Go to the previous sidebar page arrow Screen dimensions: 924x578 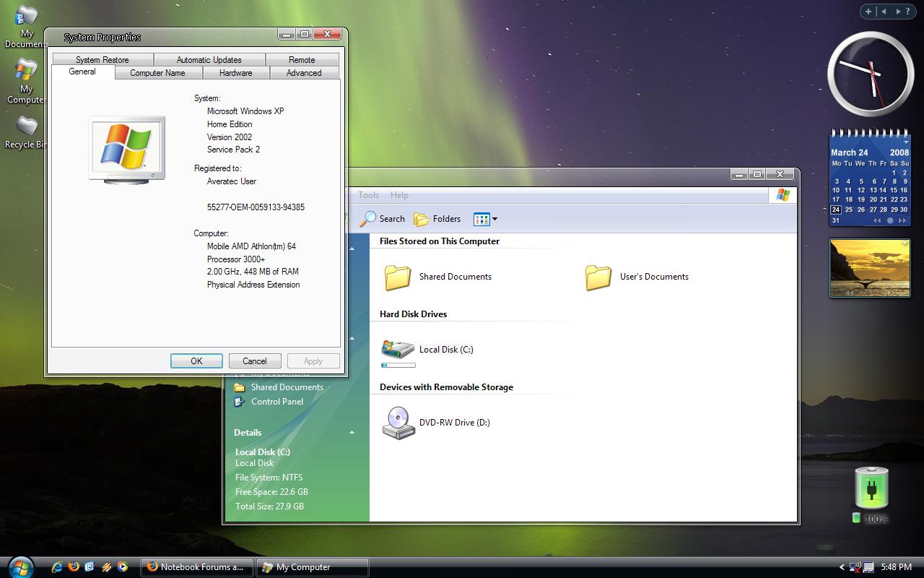[884, 12]
